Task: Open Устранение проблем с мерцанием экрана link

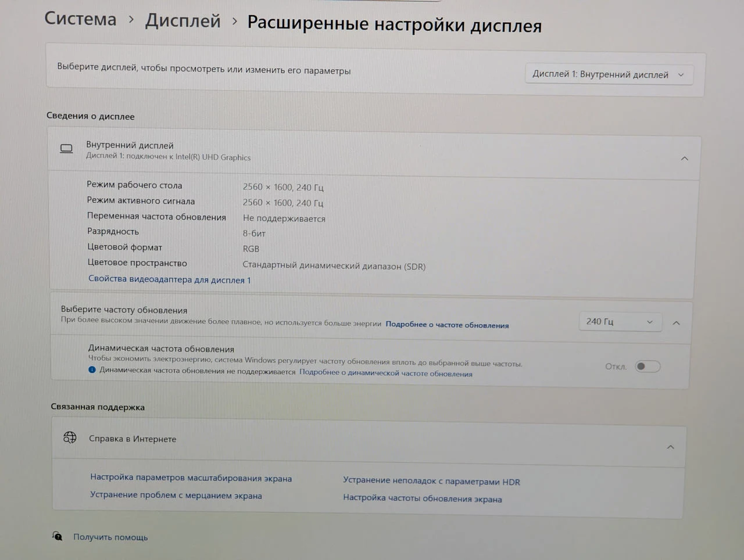Action: (176, 495)
